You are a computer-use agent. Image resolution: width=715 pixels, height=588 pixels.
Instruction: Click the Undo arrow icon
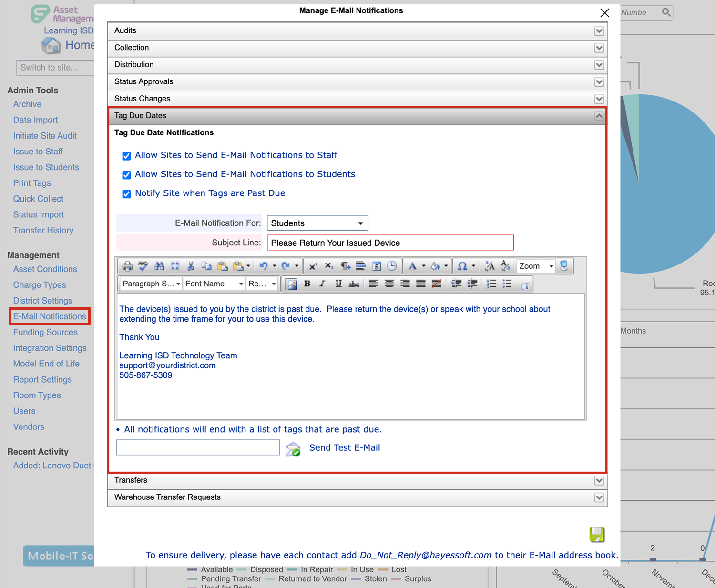[x=263, y=266]
